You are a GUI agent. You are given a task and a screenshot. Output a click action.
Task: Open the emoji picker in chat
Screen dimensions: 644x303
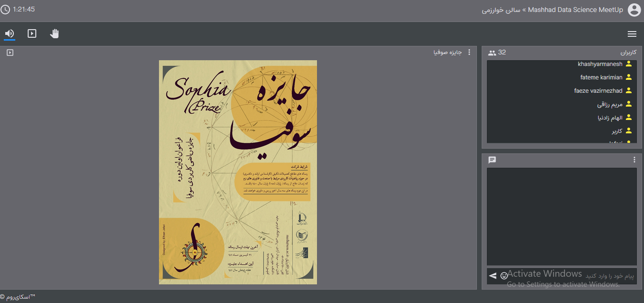pyautogui.click(x=504, y=276)
